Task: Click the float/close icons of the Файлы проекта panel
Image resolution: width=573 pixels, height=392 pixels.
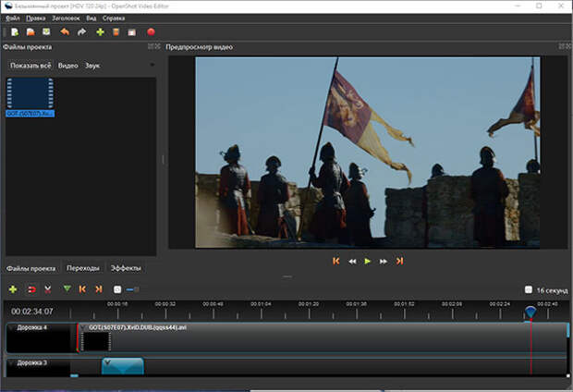Action: (x=153, y=46)
